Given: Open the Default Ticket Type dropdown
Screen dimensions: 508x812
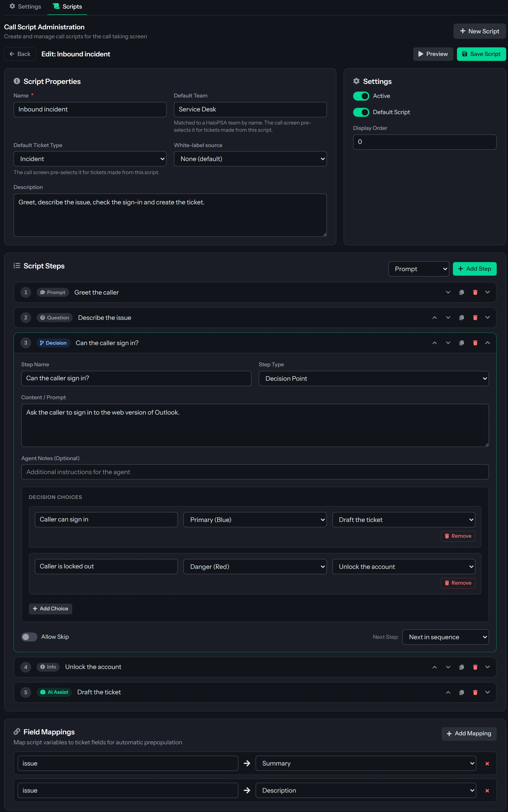Looking at the screenshot, I should 90,159.
